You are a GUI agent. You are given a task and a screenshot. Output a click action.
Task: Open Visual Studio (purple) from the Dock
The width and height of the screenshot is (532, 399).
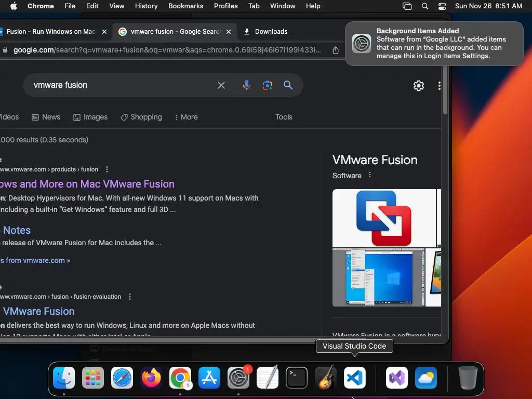[397, 378]
